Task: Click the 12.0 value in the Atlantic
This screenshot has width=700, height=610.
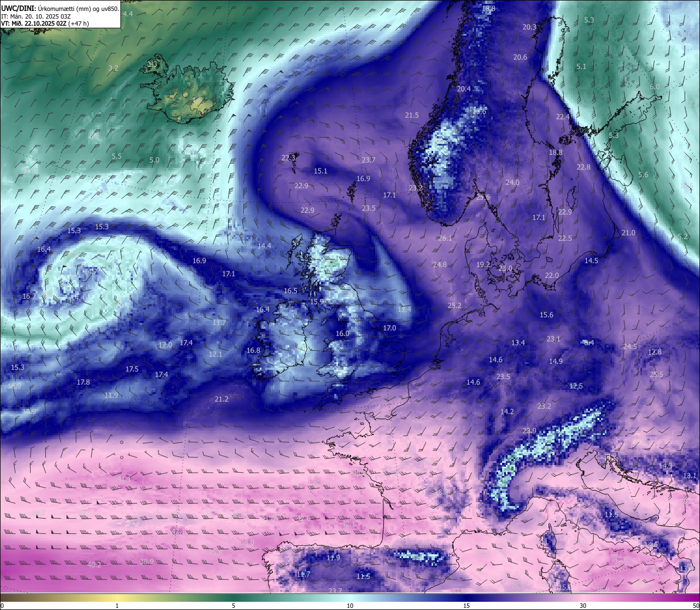Action: coord(165,345)
